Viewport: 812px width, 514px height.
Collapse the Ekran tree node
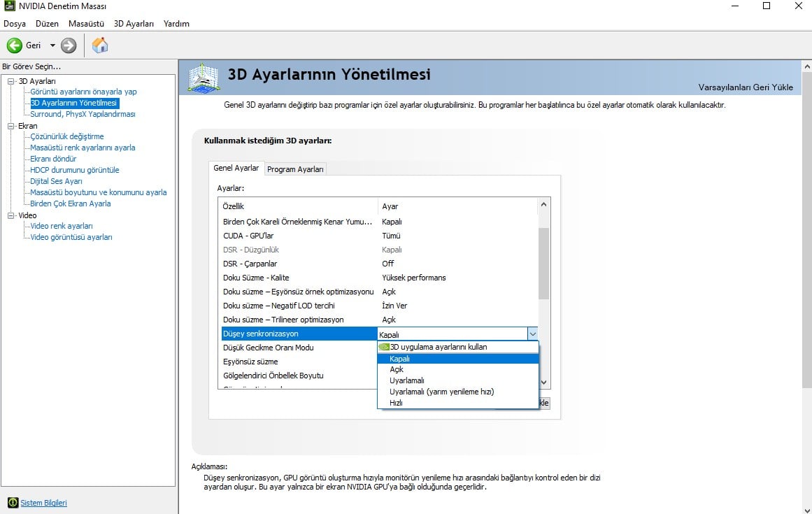coord(11,126)
